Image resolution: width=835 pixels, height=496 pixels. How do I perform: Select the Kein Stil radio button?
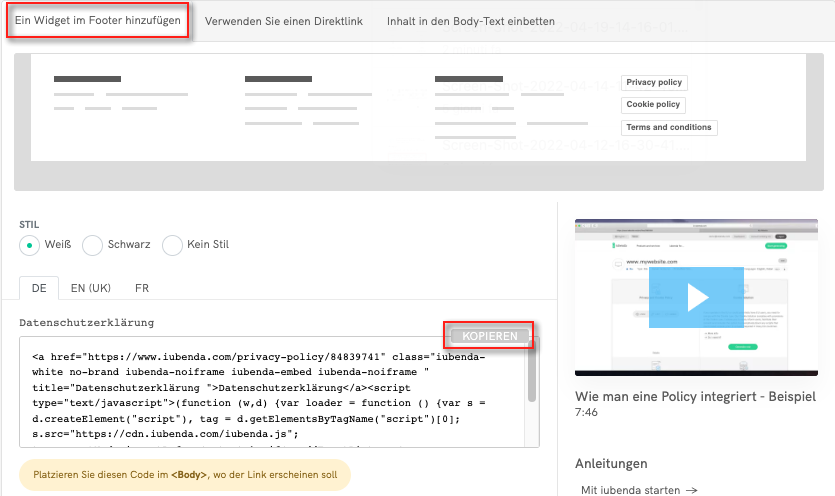pos(172,244)
